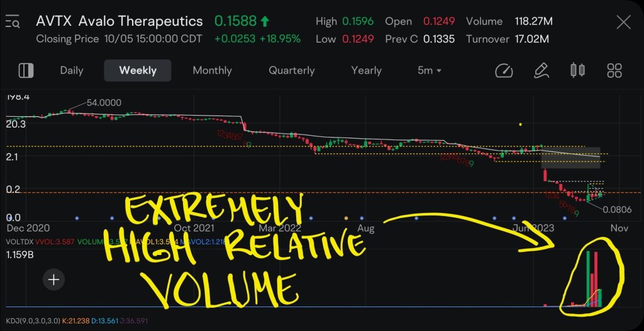Click the yellow dot marker on chart
Screen dimensions: 644x331
pos(520,124)
